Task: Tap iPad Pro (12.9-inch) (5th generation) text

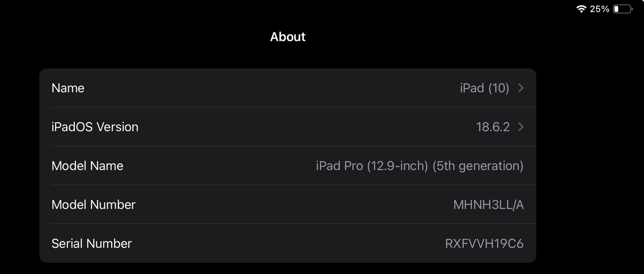Action: tap(419, 166)
